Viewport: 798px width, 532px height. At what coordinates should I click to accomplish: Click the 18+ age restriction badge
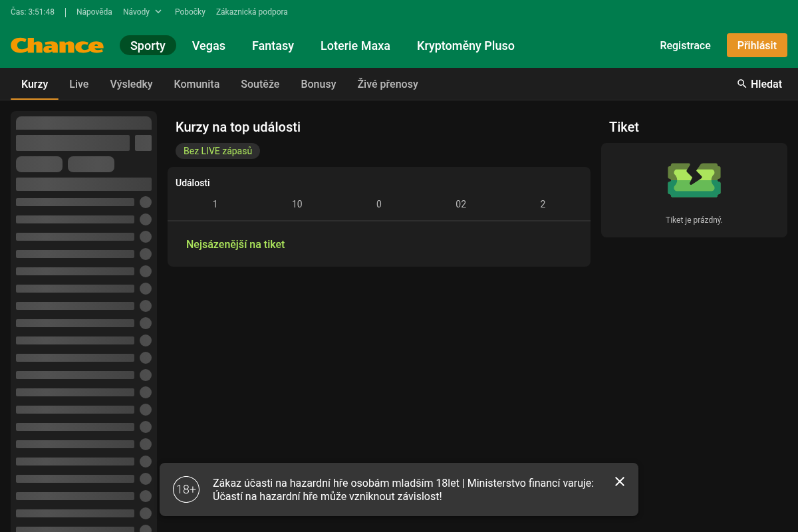186,489
